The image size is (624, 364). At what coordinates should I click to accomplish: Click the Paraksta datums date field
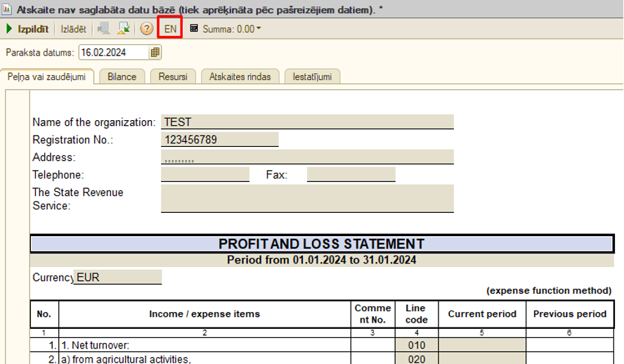pyautogui.click(x=112, y=52)
